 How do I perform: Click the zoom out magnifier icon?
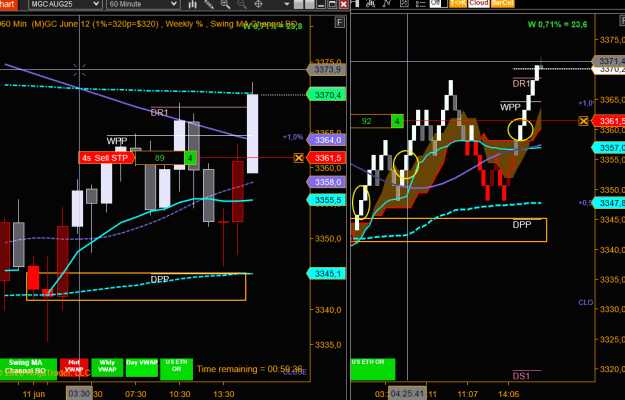pyautogui.click(x=242, y=4)
